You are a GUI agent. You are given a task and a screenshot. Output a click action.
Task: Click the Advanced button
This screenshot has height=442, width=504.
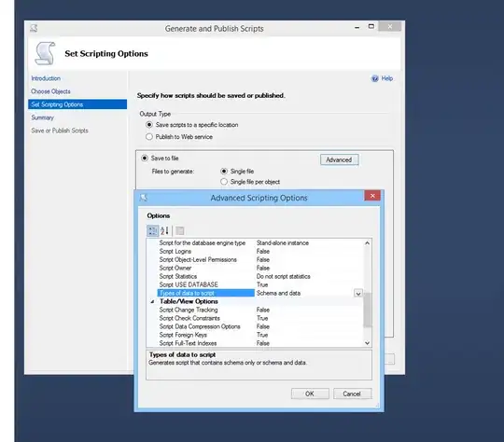point(339,159)
